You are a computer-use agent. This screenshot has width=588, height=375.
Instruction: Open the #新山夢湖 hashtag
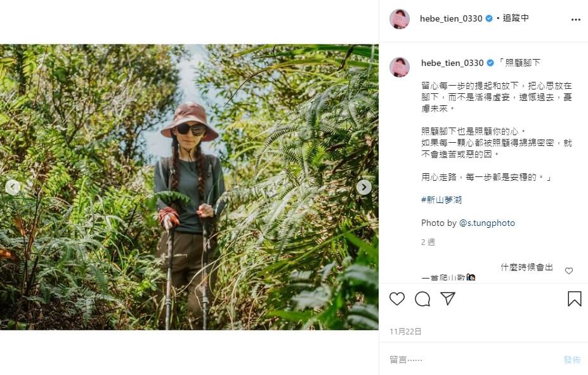point(441,200)
